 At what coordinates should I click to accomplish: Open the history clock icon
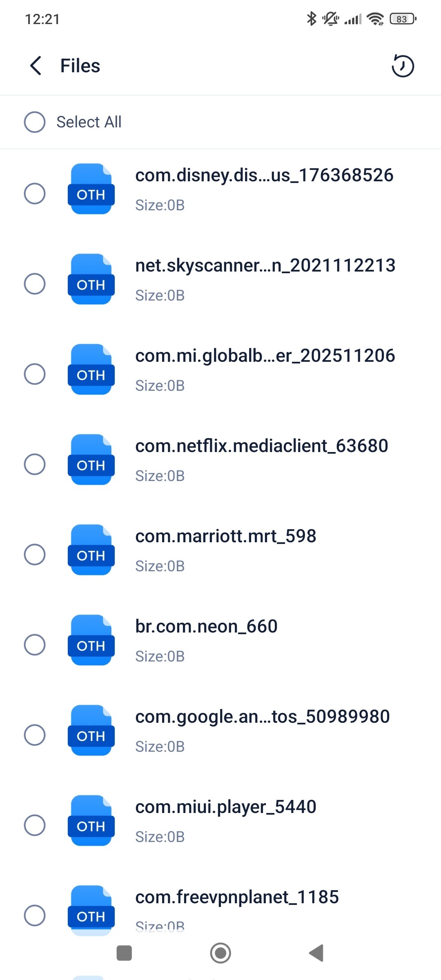(403, 66)
